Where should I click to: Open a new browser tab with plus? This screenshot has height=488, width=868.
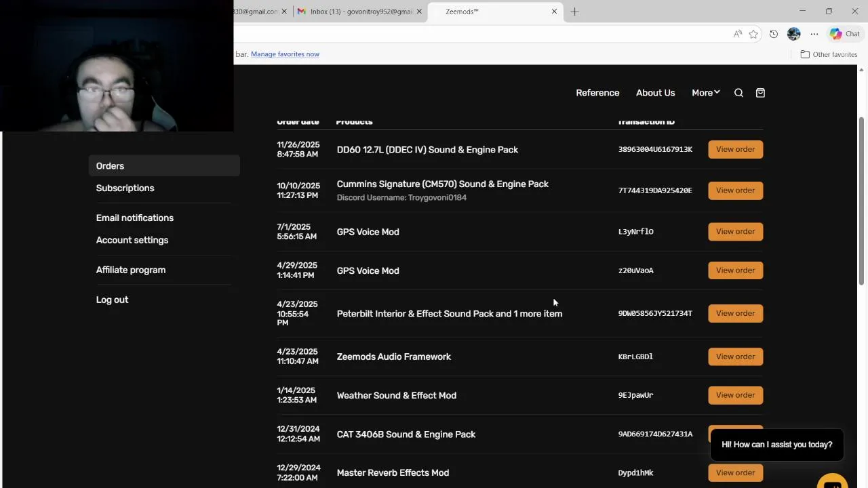[x=574, y=12]
